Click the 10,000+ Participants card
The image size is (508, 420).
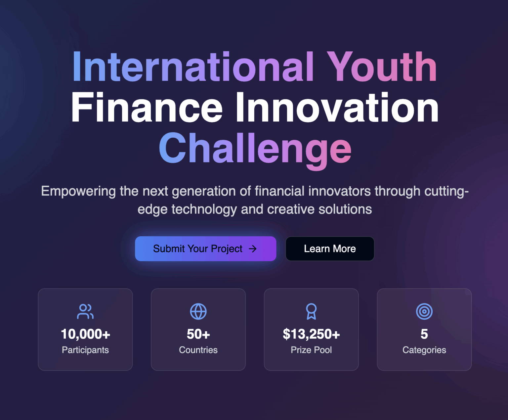[85, 329]
